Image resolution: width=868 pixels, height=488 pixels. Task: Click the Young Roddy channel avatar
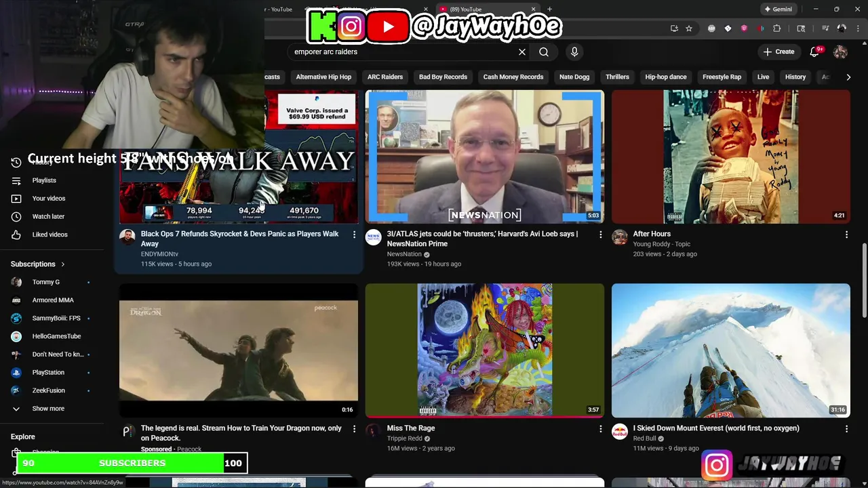click(619, 237)
